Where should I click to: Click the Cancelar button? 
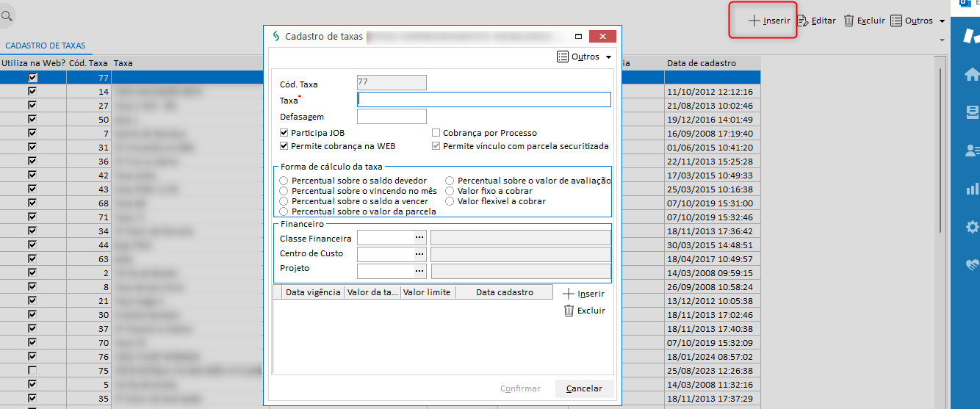point(584,388)
